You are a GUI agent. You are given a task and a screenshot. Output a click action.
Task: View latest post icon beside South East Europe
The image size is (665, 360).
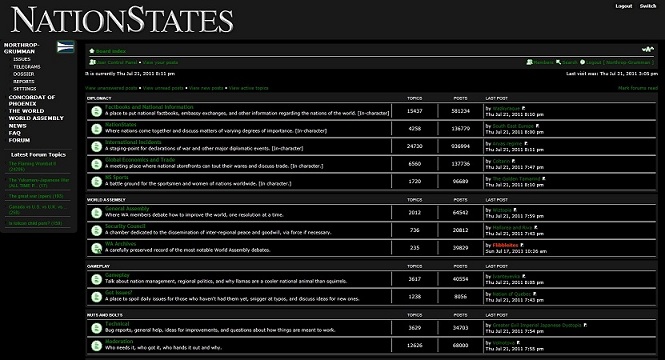pyautogui.click(x=537, y=126)
